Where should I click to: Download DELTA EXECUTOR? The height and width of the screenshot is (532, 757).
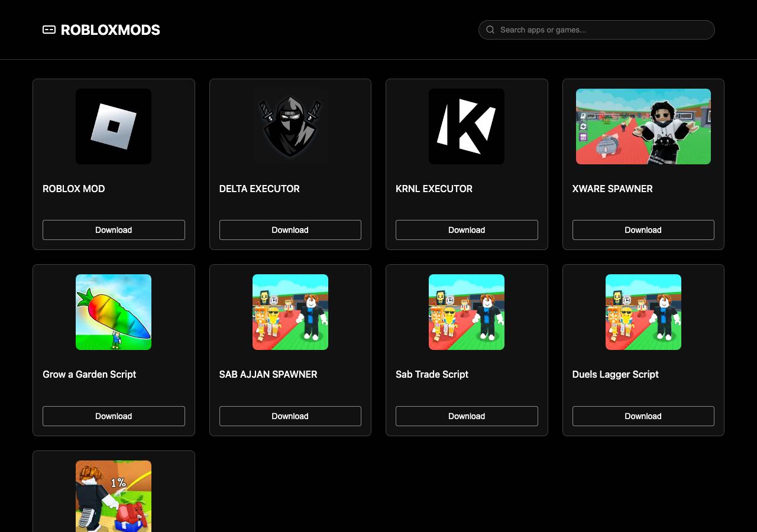coord(290,230)
